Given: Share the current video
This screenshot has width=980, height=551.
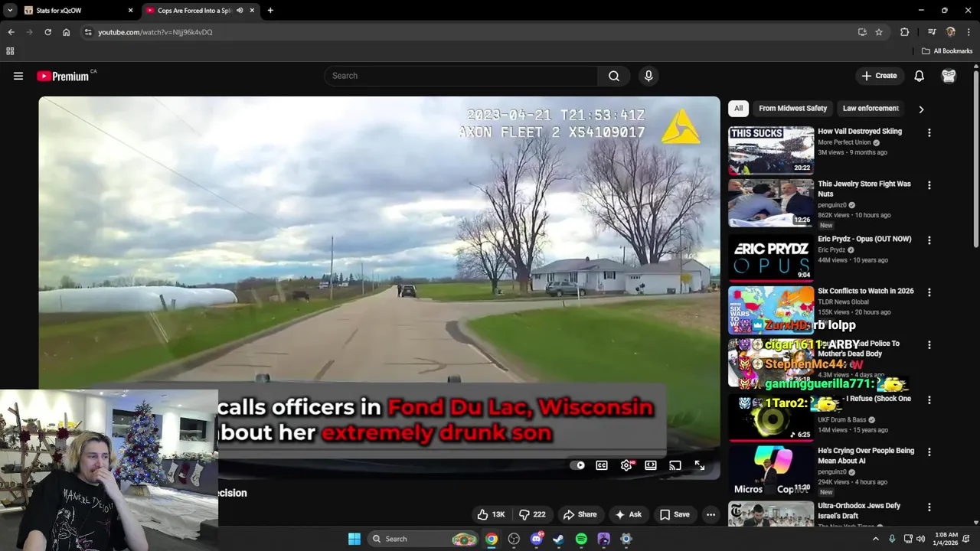Looking at the screenshot, I should pos(580,514).
